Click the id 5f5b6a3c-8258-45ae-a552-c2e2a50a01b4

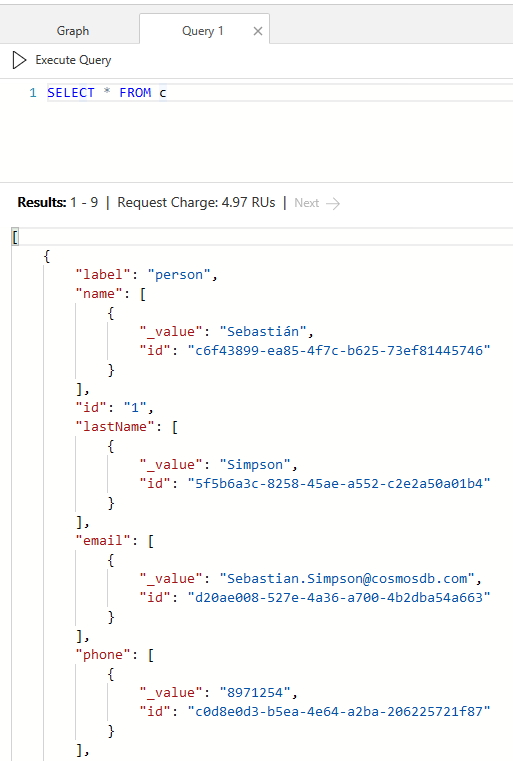click(339, 483)
